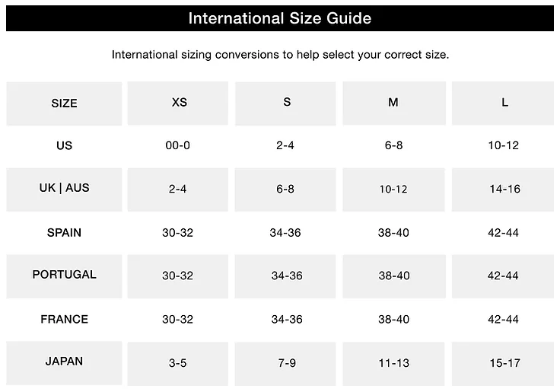Click the FRANCE row label
Screen dimensions: 560x392
[x=64, y=319]
